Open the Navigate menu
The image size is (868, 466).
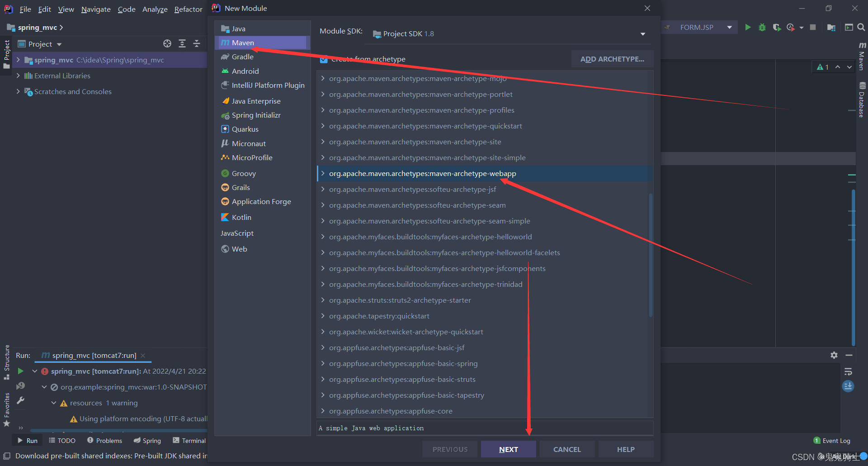pos(96,9)
